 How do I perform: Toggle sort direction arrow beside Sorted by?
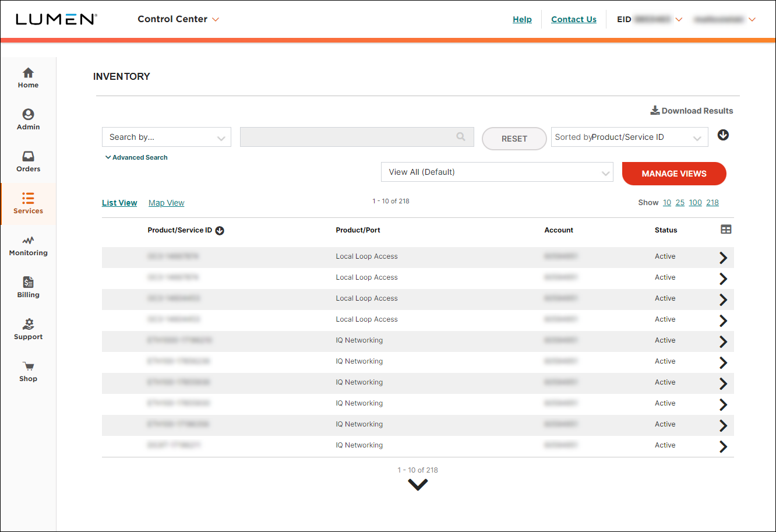click(x=723, y=135)
